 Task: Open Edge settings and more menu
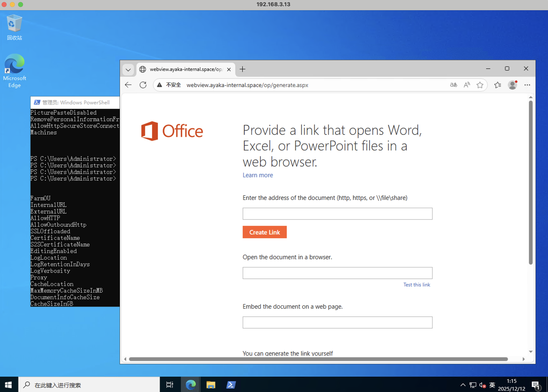[527, 85]
